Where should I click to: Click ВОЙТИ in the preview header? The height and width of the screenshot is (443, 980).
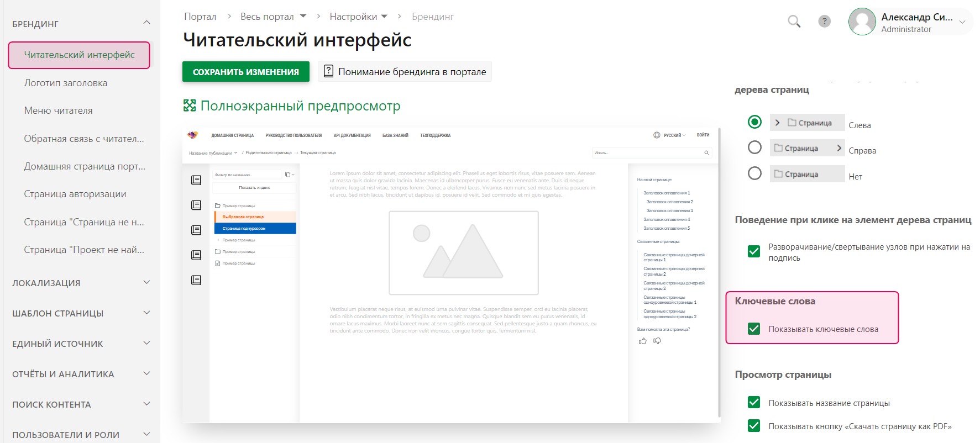click(703, 135)
